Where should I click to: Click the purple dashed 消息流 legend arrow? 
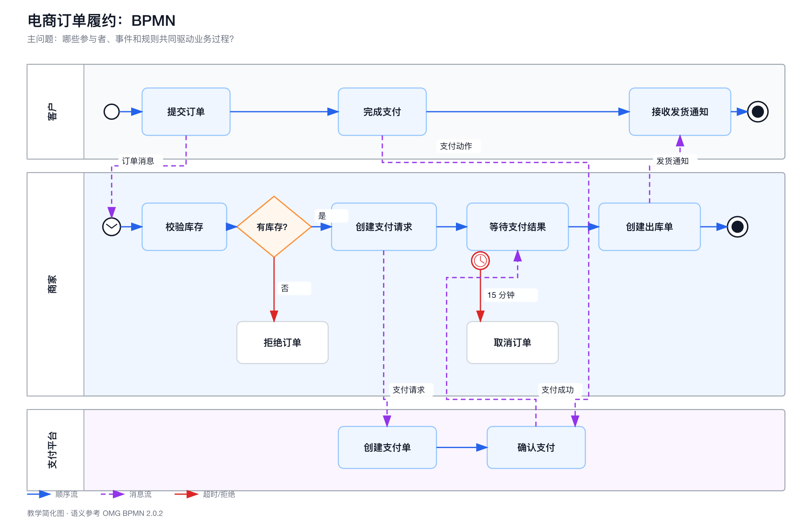[x=112, y=494]
